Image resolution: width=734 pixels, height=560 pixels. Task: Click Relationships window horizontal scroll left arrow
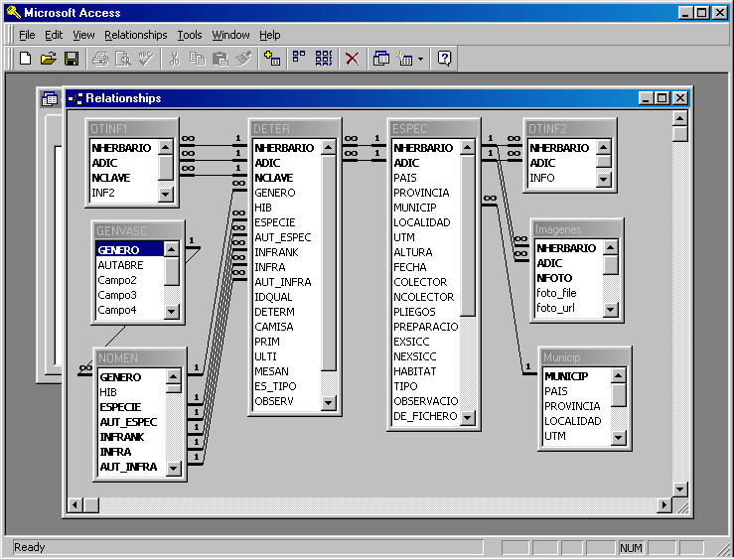(x=75, y=505)
